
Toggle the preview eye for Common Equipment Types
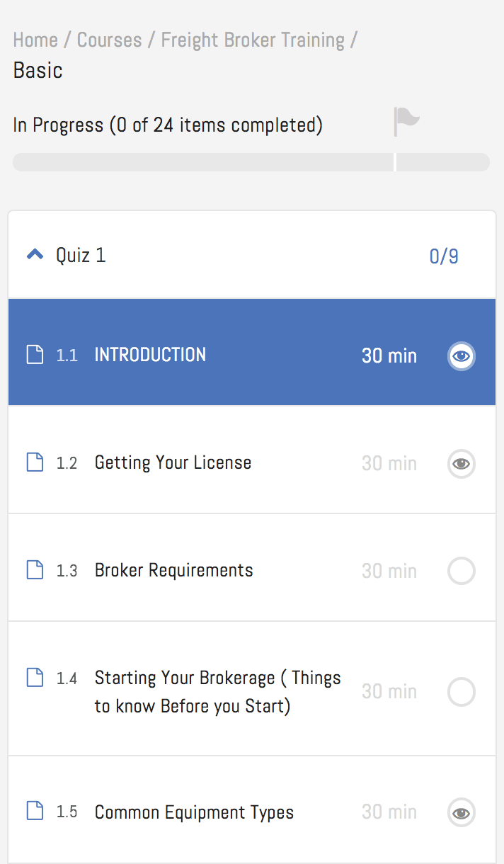tap(462, 812)
